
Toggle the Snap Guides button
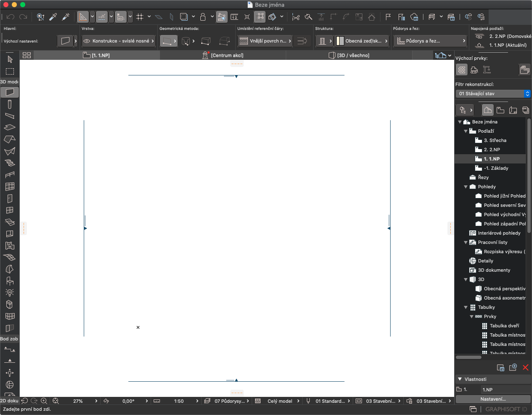[x=102, y=17]
